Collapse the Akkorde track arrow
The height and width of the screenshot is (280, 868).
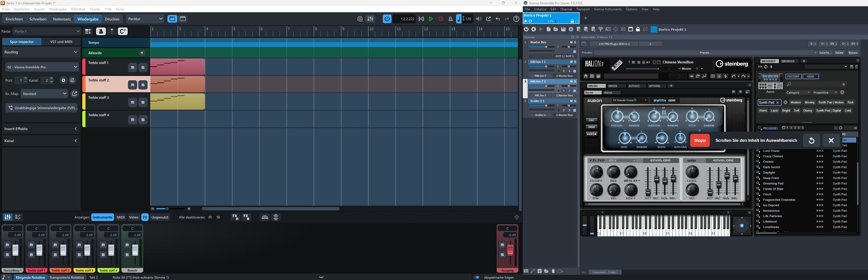coord(142,53)
